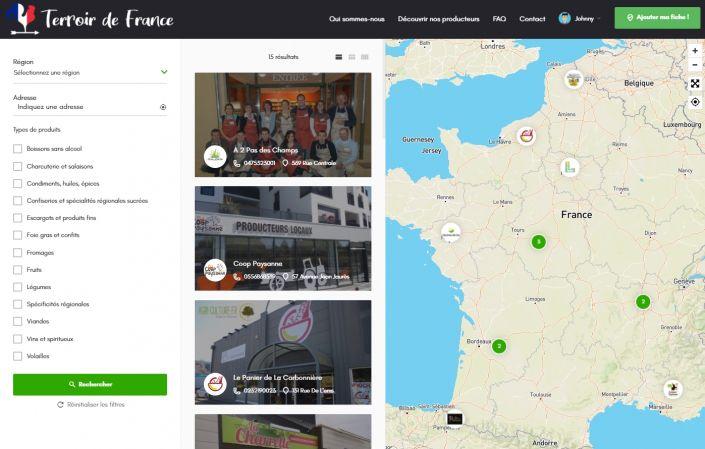
Task: Tick the Boissons sans alcool checkbox
Action: [18, 149]
